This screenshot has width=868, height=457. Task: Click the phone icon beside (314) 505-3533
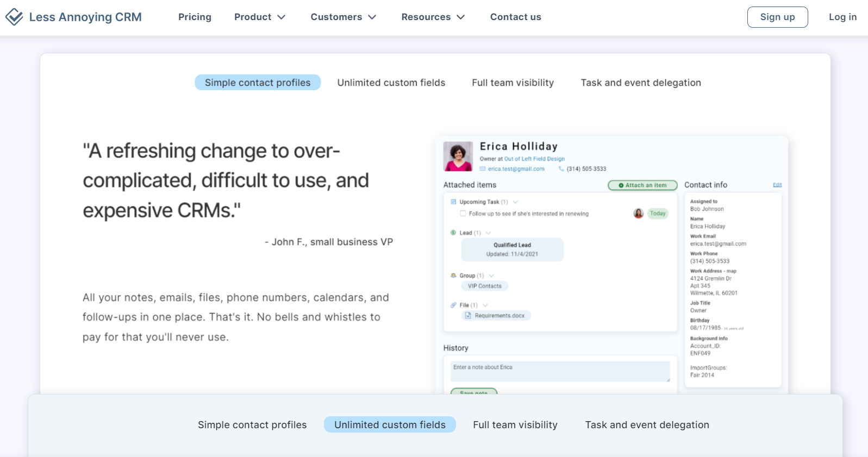click(561, 169)
